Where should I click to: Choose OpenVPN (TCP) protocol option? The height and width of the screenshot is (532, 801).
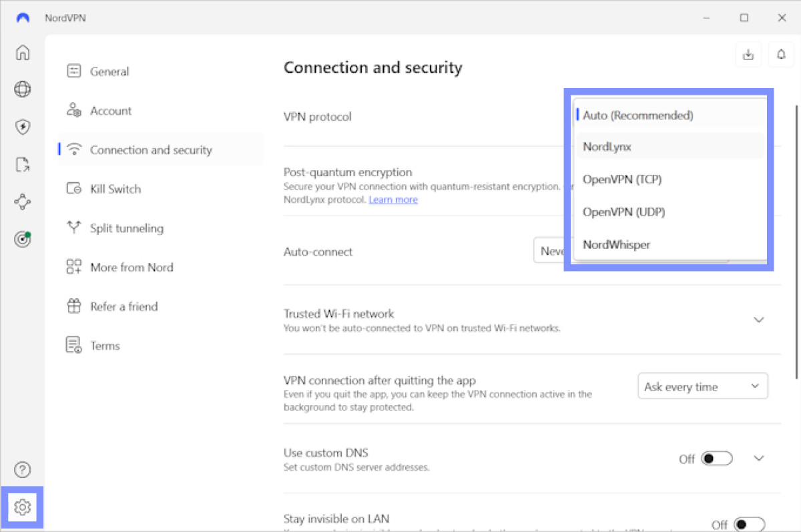pos(670,179)
